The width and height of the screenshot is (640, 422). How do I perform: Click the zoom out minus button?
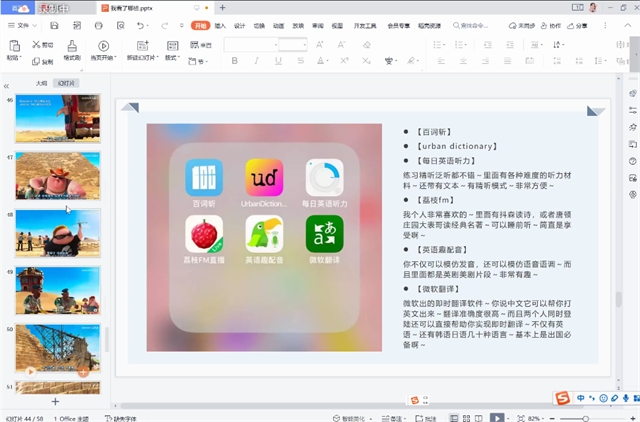552,419
